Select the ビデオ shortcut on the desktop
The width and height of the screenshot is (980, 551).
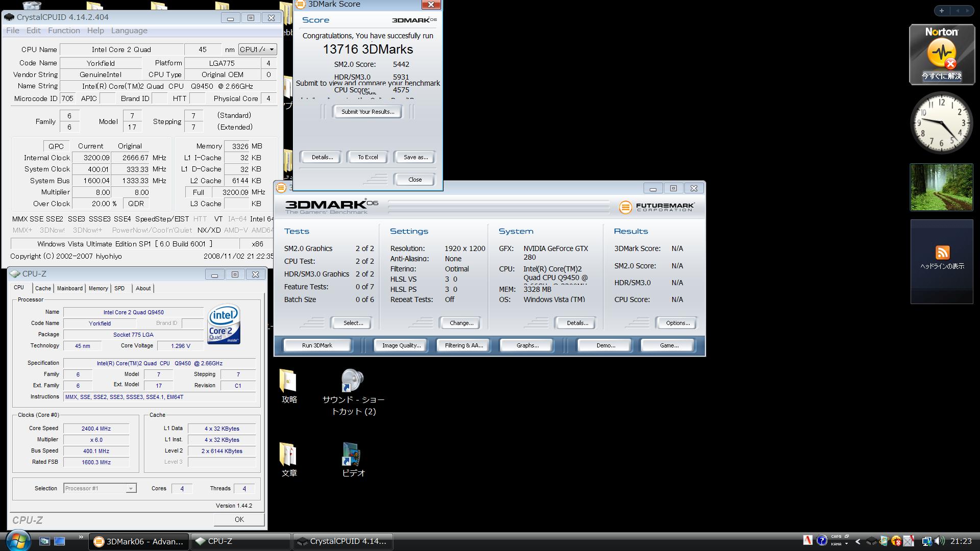coord(353,460)
